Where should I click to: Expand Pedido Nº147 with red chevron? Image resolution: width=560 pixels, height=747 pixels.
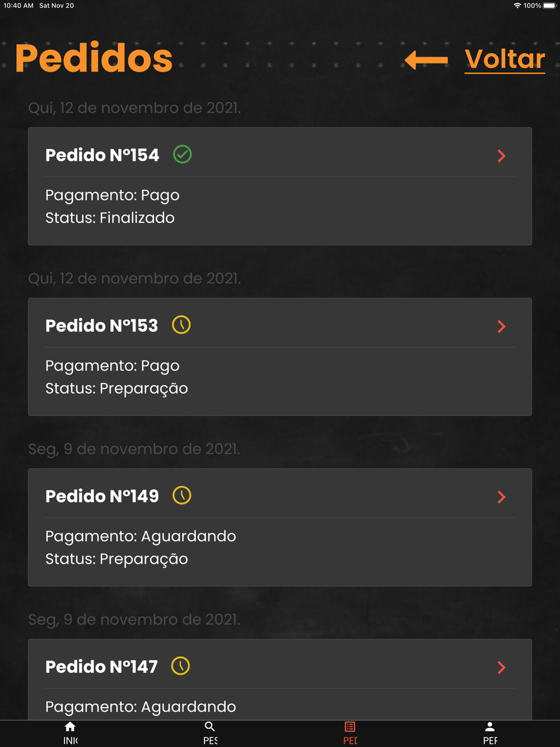(502, 667)
